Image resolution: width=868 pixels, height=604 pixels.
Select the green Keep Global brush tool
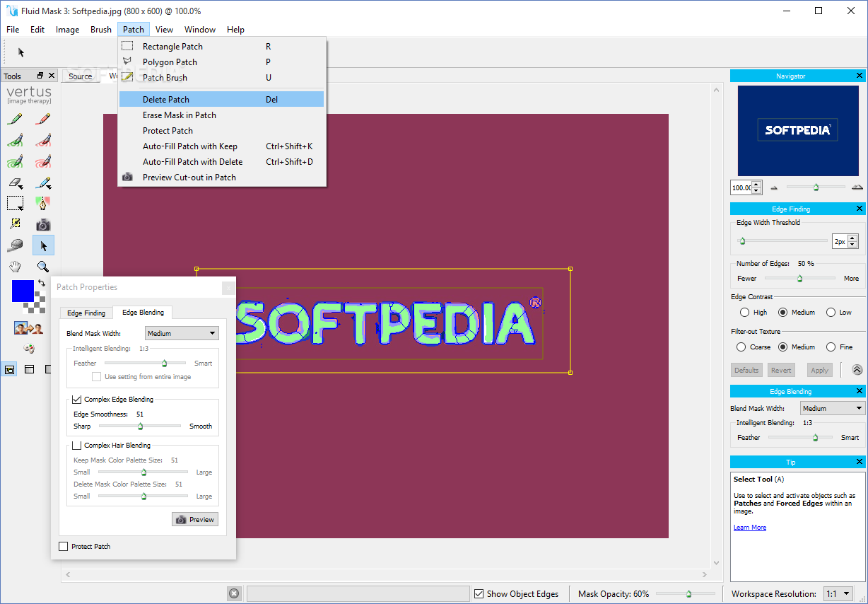point(15,161)
